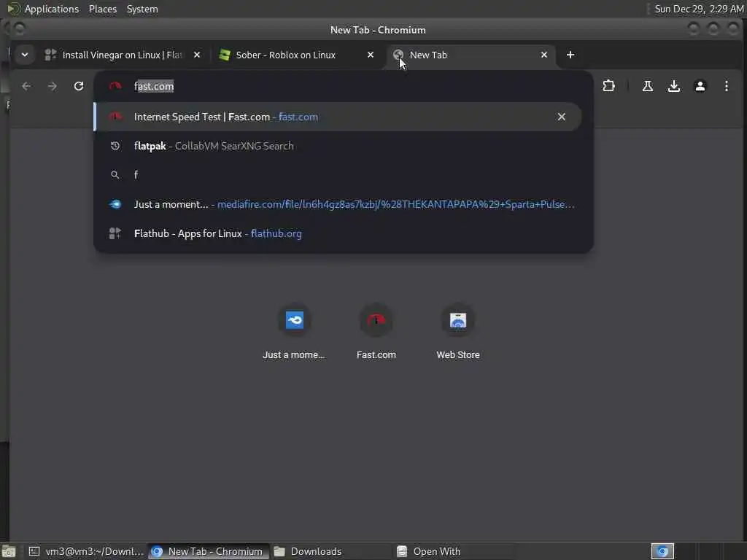Open the Chrome Labs flask icon

coord(648,86)
